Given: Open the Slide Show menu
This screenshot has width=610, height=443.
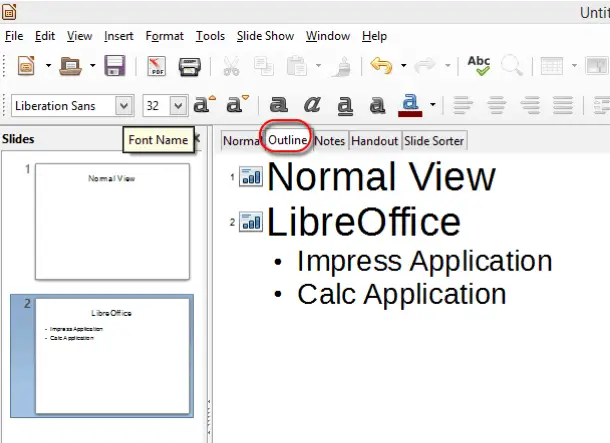Looking at the screenshot, I should click(x=265, y=36).
